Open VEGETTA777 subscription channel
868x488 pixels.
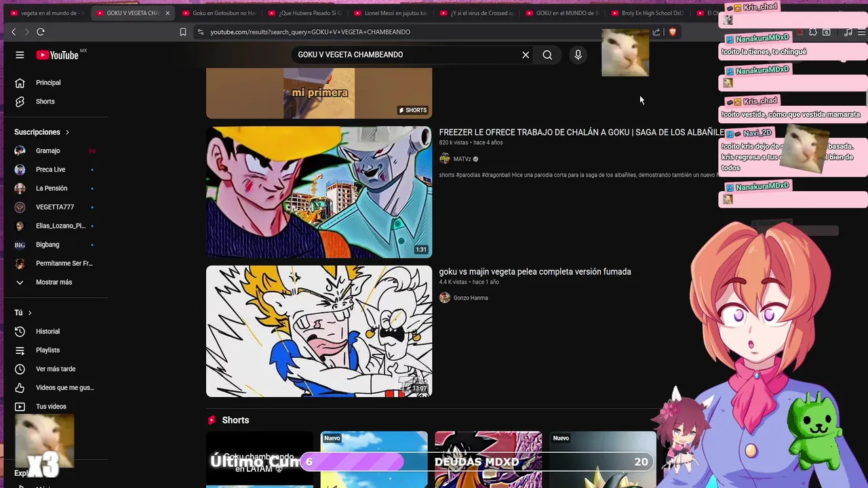pos(56,207)
